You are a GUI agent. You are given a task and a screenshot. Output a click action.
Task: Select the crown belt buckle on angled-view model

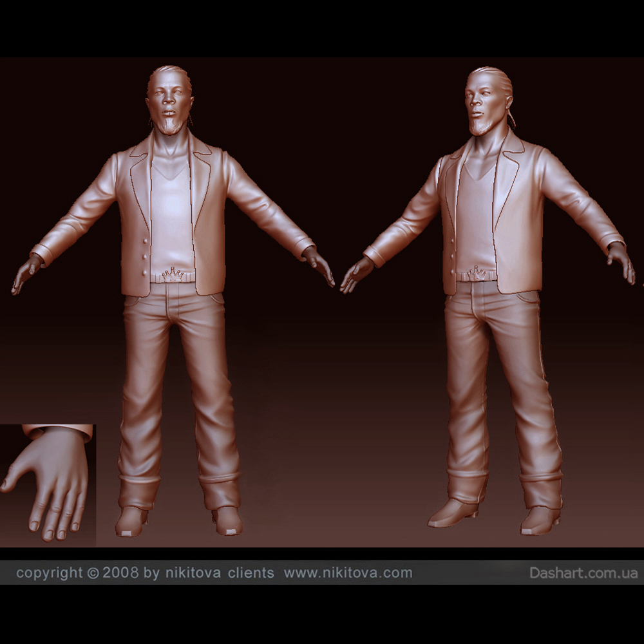pos(477,273)
